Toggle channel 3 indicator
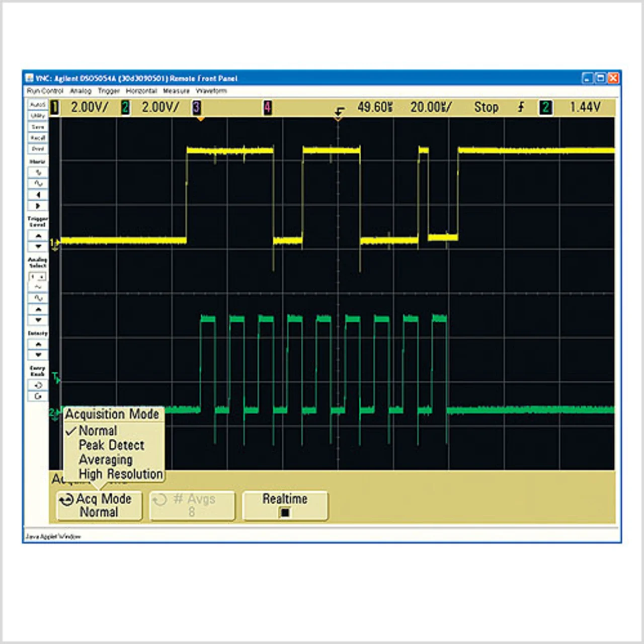 pos(197,107)
